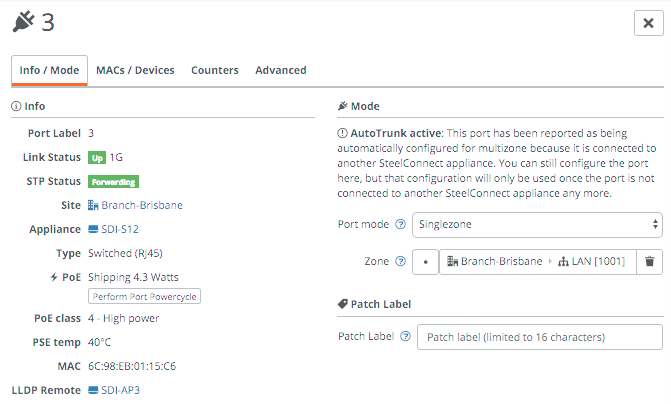
Task: Click the SDI-S12 appliance icon
Action: point(94,229)
